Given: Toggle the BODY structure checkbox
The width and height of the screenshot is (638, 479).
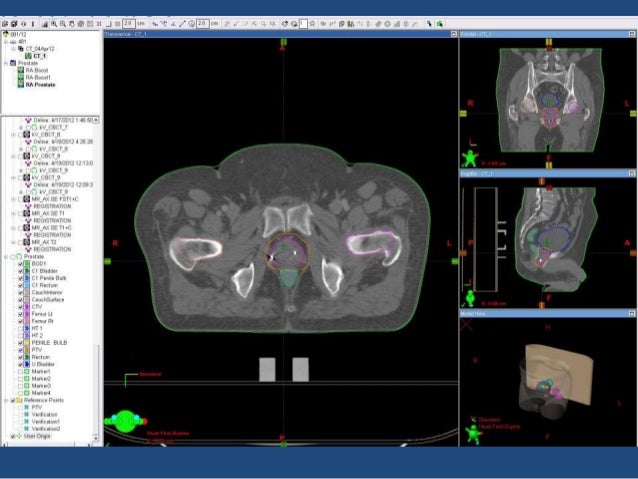Looking at the screenshot, I should coord(20,264).
